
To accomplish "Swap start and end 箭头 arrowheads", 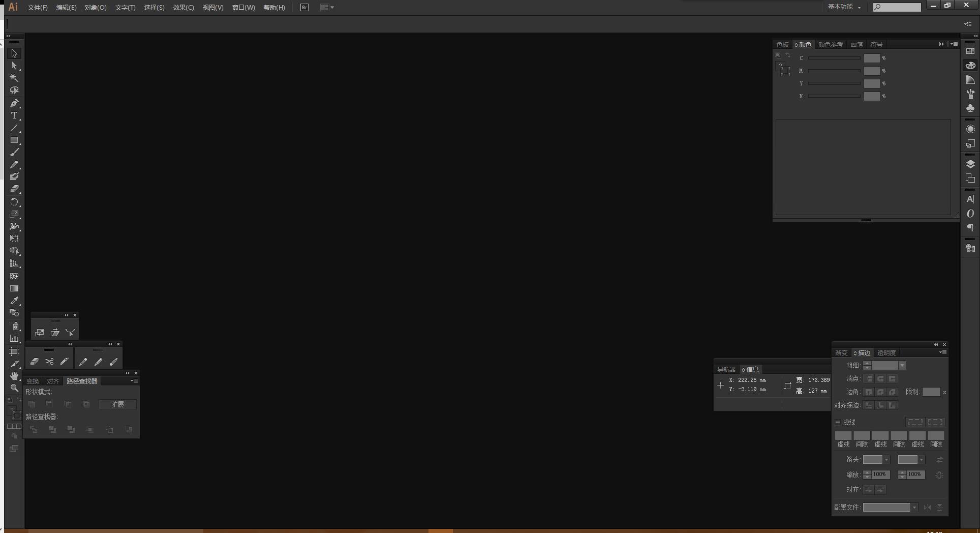I will 940,460.
